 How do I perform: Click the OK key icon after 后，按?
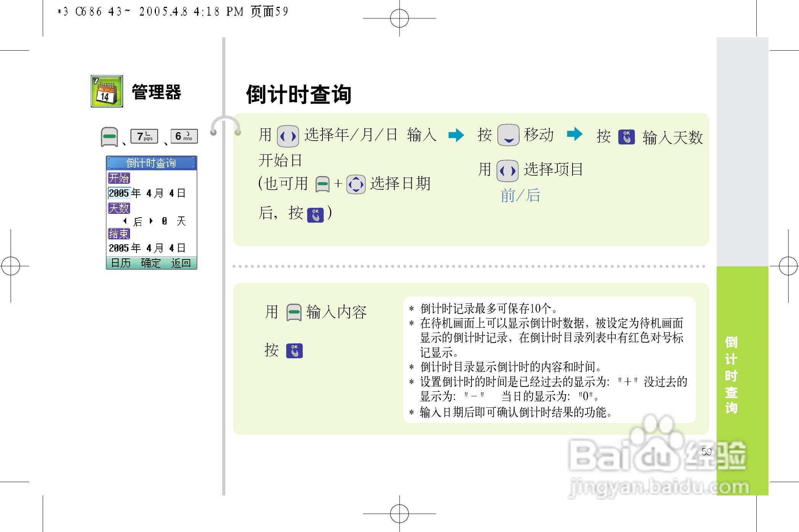(315, 215)
